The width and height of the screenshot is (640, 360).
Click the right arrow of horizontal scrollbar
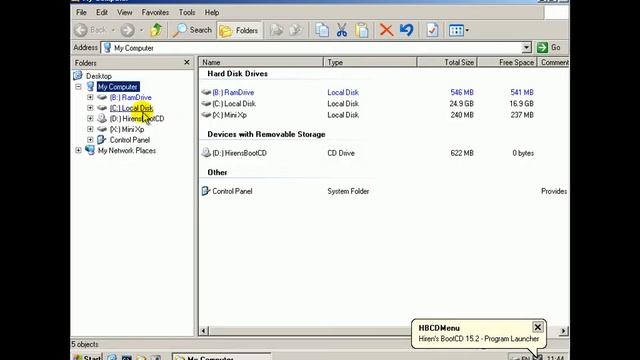[564, 331]
